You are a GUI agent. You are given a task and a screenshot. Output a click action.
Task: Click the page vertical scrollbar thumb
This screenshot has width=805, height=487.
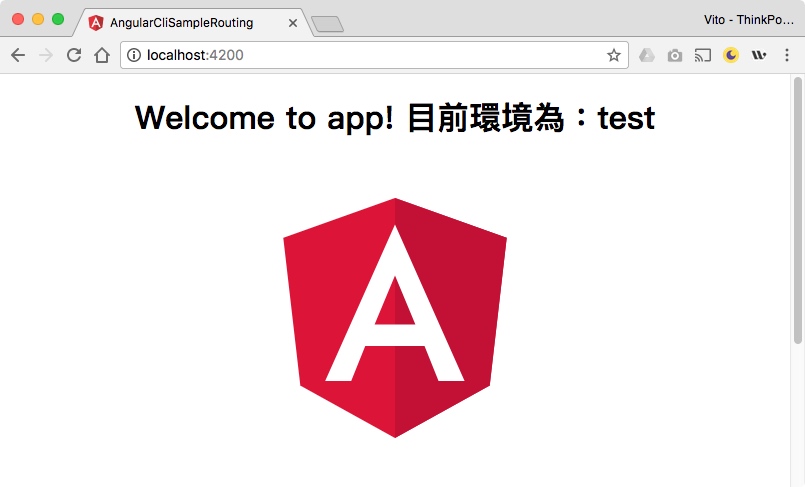797,210
